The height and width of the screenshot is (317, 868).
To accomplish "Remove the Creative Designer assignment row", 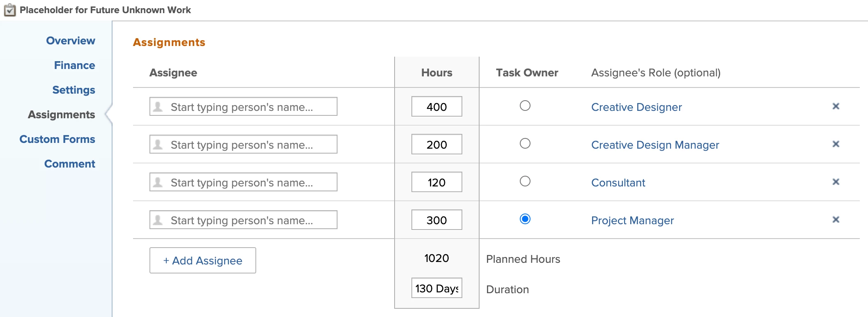I will click(x=836, y=106).
